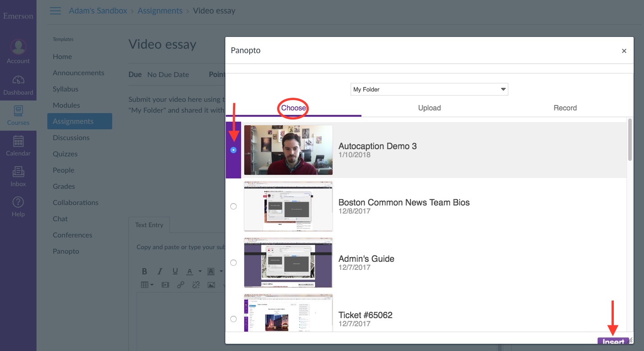Click the Autocaption Demo 3 video thumbnail
Image resolution: width=644 pixels, height=351 pixels.
point(288,150)
